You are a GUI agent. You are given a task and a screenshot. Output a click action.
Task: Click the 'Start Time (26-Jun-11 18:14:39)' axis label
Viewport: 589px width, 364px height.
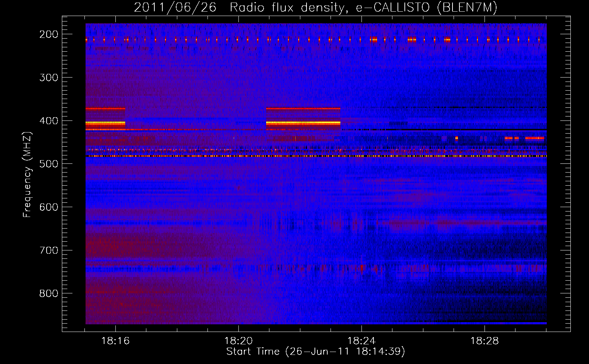(316, 352)
